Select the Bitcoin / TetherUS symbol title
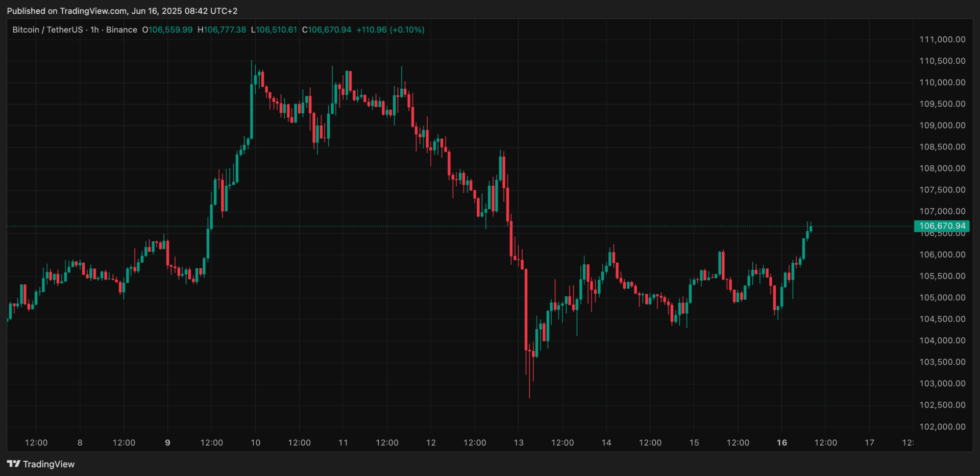This screenshot has height=476, width=980. (47, 30)
